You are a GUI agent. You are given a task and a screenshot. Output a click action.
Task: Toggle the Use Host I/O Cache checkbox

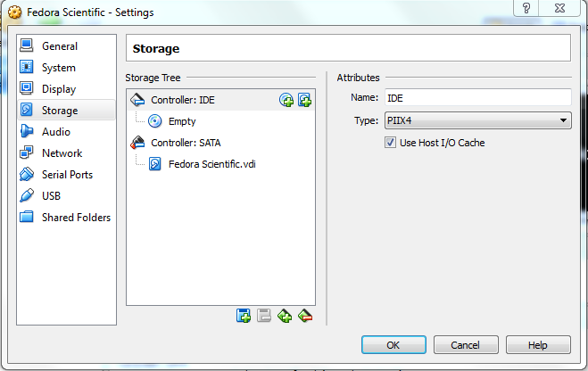pyautogui.click(x=390, y=143)
